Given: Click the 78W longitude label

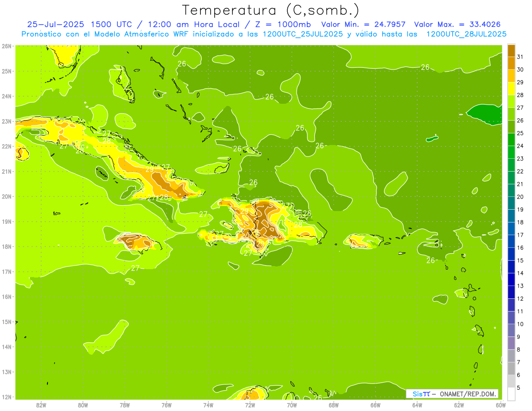Looking at the screenshot, I should point(125,405).
